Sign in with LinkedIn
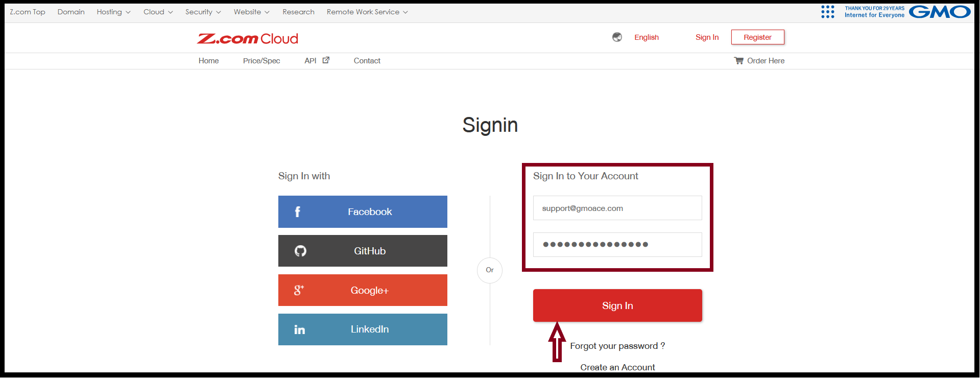 (x=363, y=329)
